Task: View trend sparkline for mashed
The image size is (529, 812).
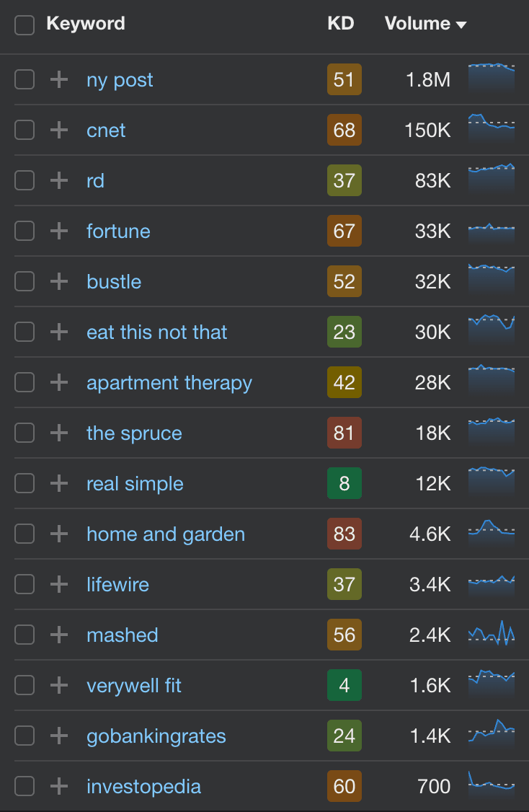Action: (492, 634)
